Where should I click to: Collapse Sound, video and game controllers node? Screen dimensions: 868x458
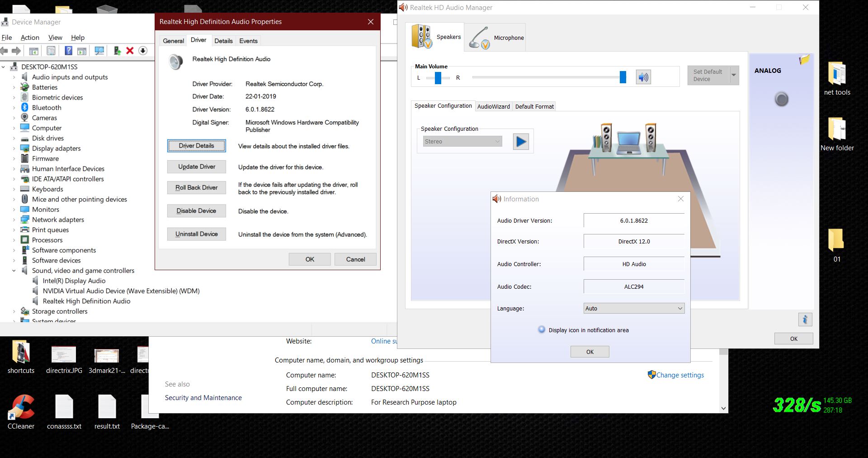(14, 271)
